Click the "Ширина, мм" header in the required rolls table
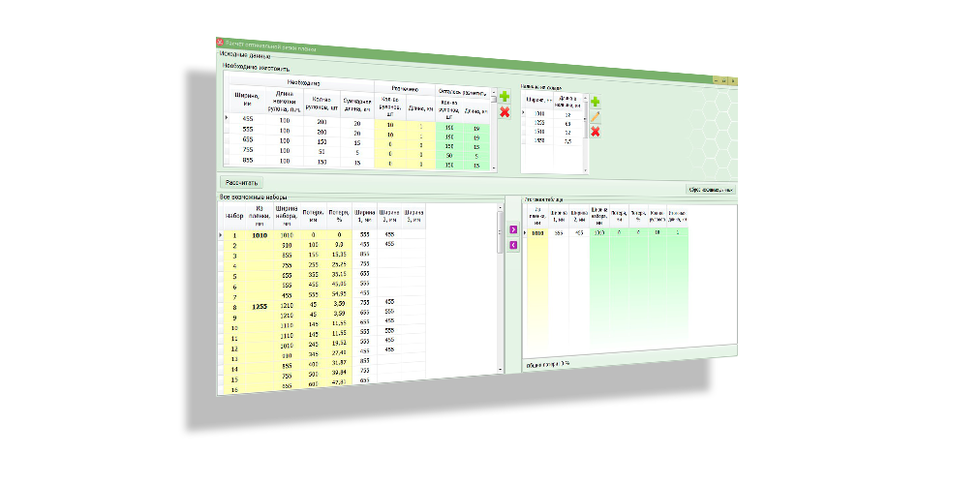 [248, 98]
